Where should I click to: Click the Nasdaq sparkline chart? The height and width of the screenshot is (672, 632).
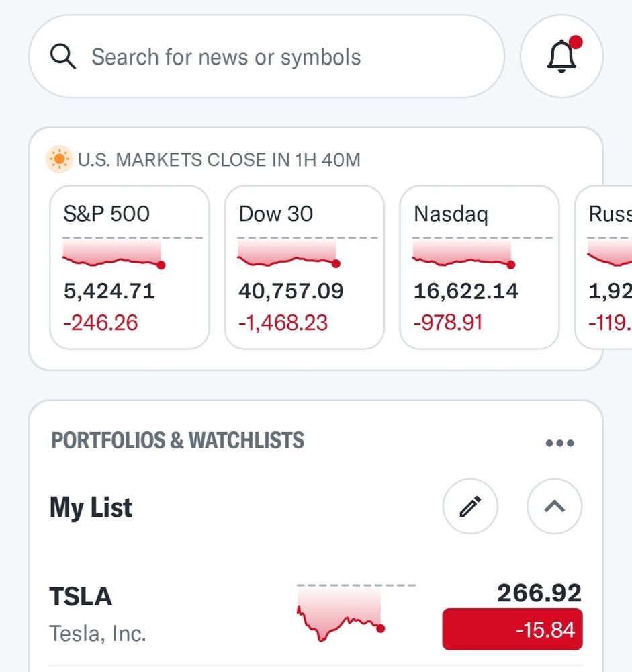482,253
